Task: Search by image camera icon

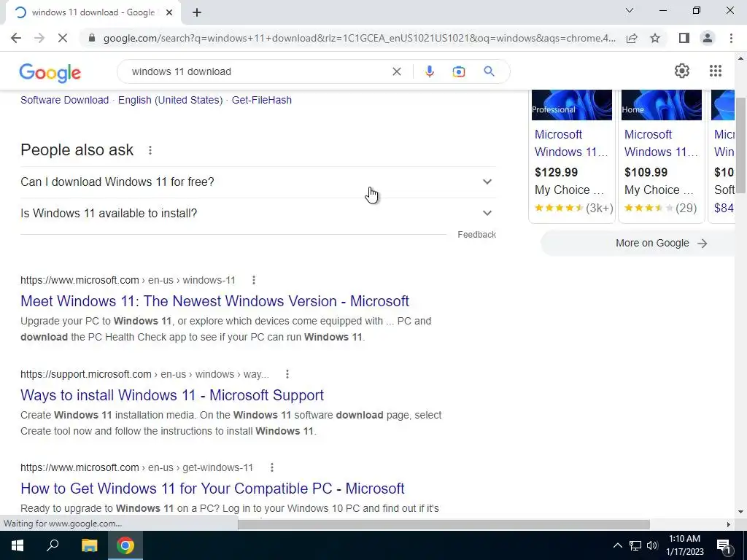Action: coord(458,71)
